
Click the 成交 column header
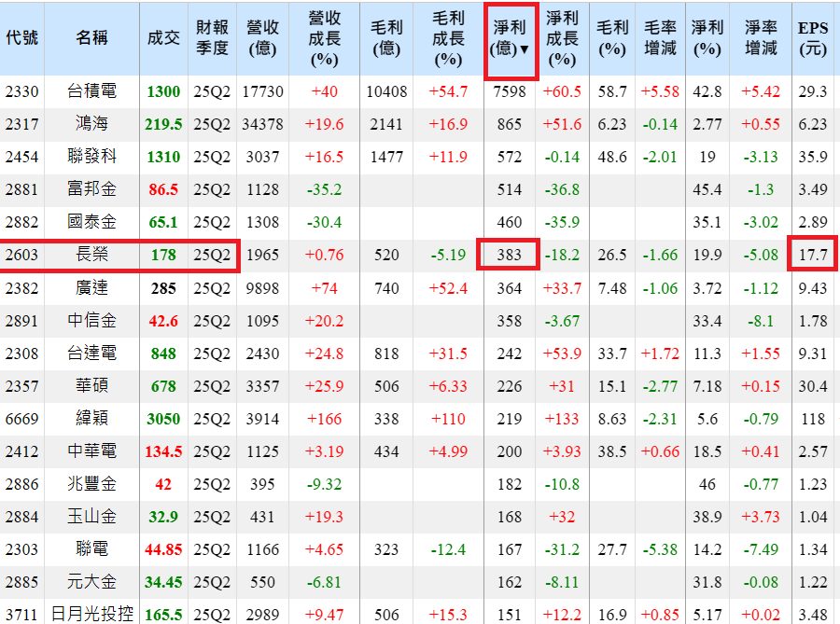click(x=163, y=37)
